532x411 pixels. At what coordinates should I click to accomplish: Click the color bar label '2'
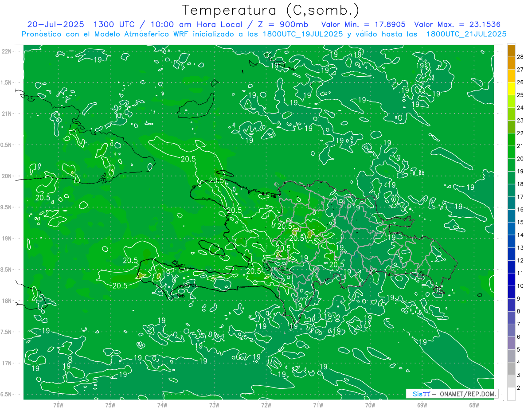click(519, 388)
